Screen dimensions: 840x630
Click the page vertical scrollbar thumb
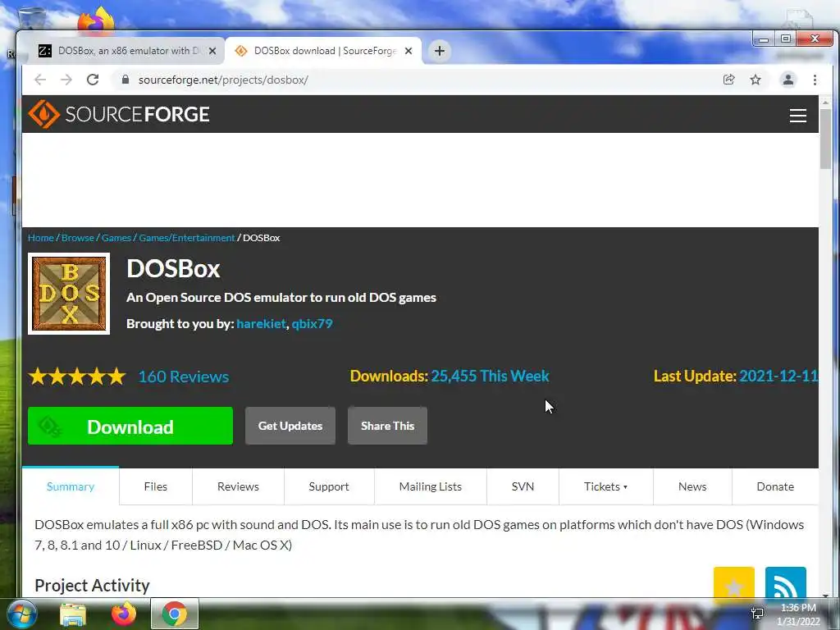click(825, 139)
